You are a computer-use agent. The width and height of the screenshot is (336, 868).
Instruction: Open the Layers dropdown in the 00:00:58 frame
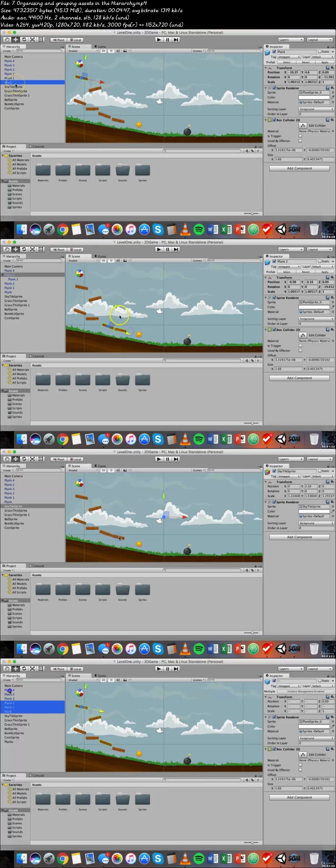291,40
